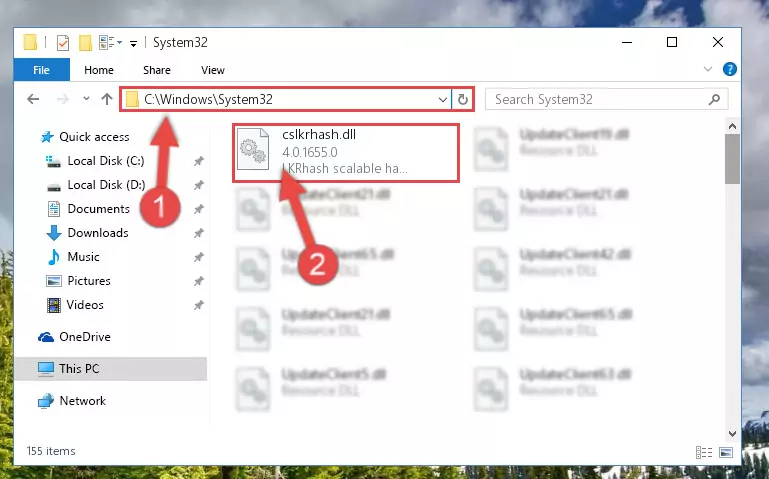Viewport: 769px width, 479px height.
Task: Close the System32 window
Action: (718, 43)
